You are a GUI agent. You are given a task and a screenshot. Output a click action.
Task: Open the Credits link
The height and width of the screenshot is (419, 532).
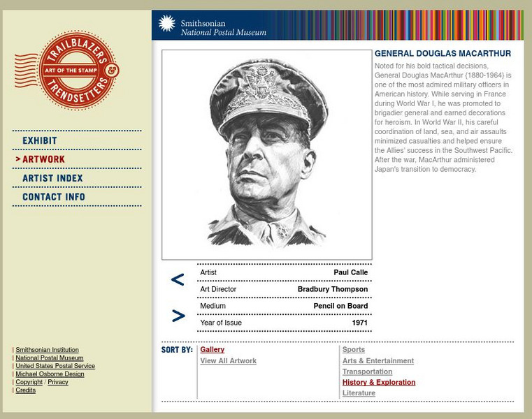[x=25, y=390]
